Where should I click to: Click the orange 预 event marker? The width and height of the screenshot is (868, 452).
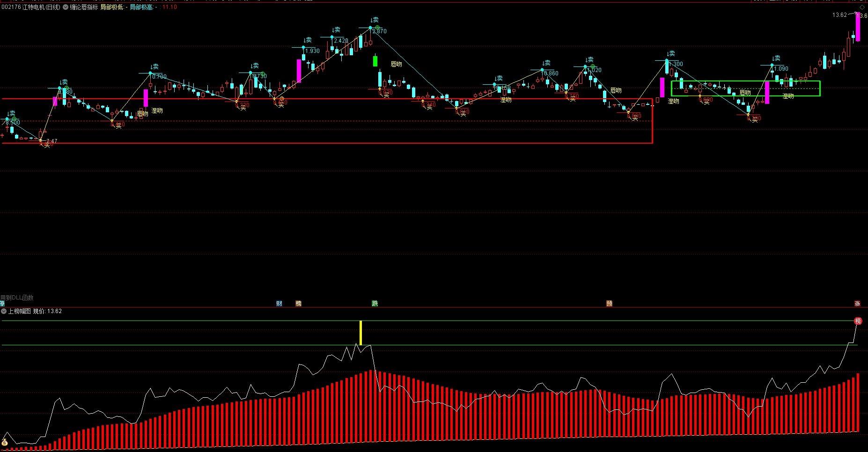point(609,304)
